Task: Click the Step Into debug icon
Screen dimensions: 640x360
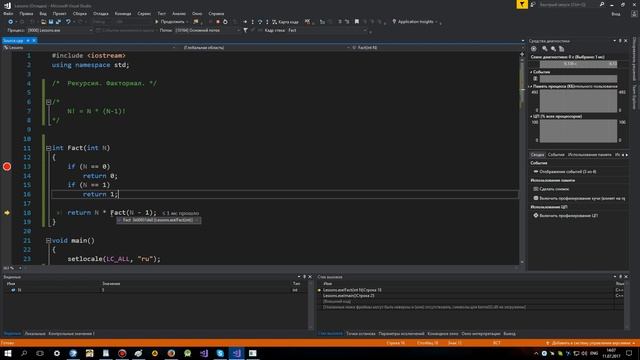Action: coord(253,22)
